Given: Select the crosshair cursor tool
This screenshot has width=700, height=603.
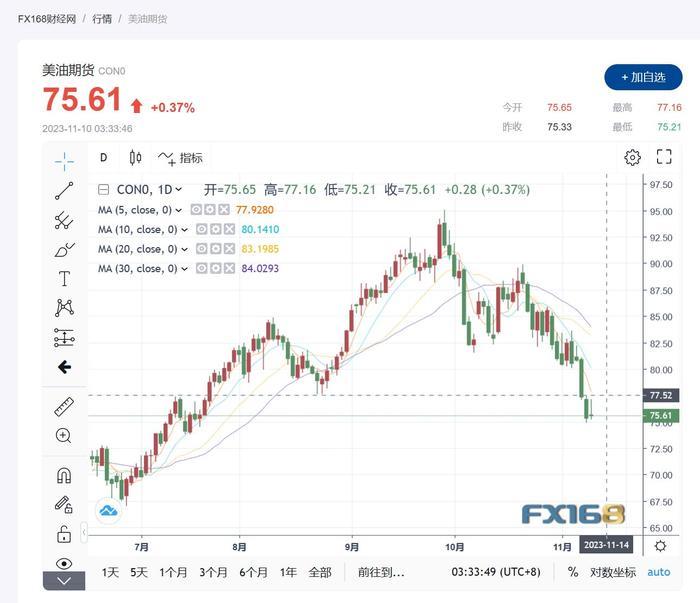Looking at the screenshot, I should coord(64,161).
